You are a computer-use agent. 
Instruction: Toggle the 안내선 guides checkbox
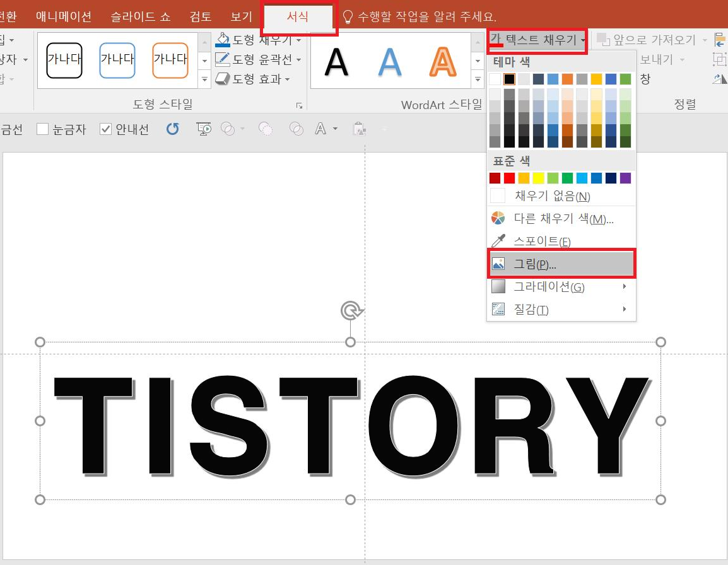(105, 129)
